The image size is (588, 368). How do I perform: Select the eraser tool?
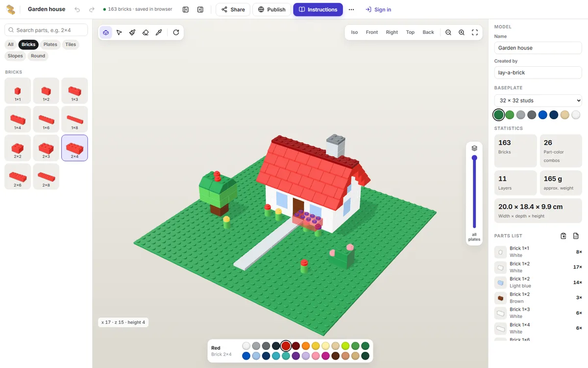point(146,32)
